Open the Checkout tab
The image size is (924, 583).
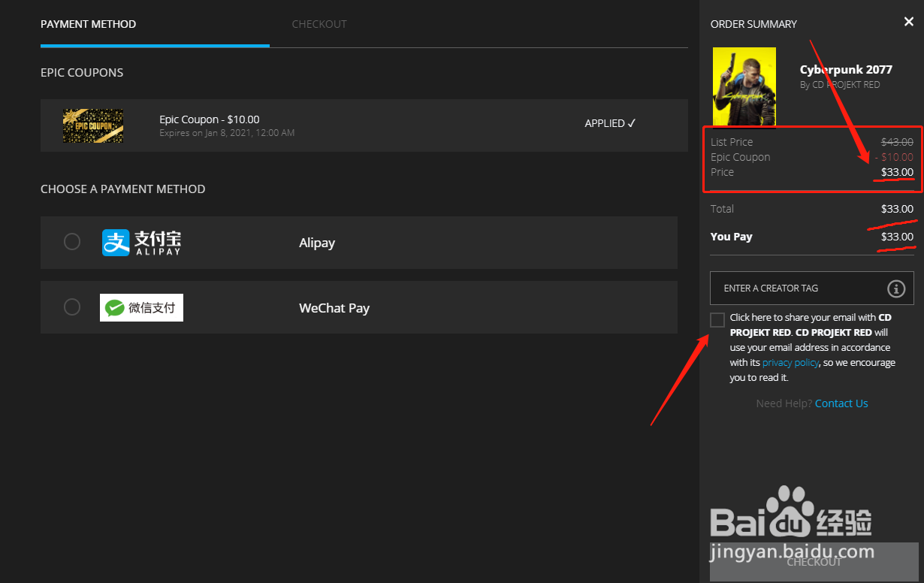click(x=319, y=24)
